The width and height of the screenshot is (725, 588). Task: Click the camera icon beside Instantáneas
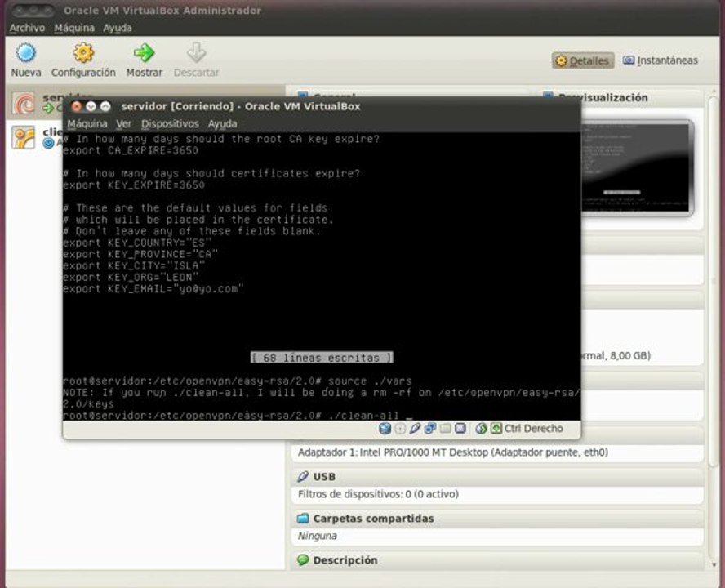click(x=629, y=60)
